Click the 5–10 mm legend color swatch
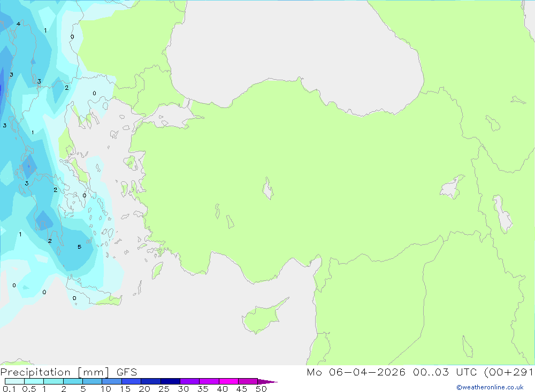 (x=93, y=381)
